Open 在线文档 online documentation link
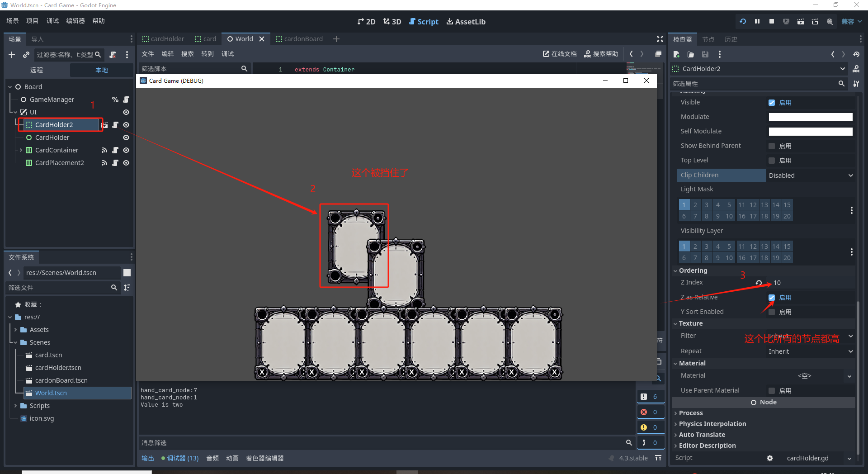Image resolution: width=868 pixels, height=474 pixels. point(560,54)
